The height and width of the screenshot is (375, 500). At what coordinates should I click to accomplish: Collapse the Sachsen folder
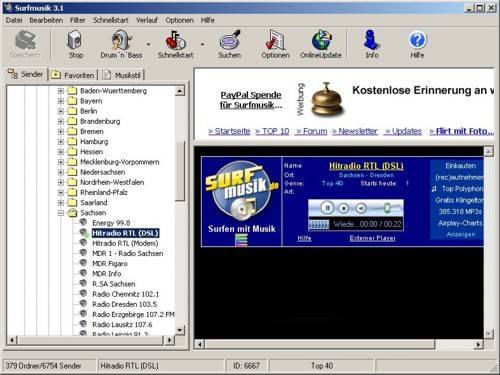(61, 213)
